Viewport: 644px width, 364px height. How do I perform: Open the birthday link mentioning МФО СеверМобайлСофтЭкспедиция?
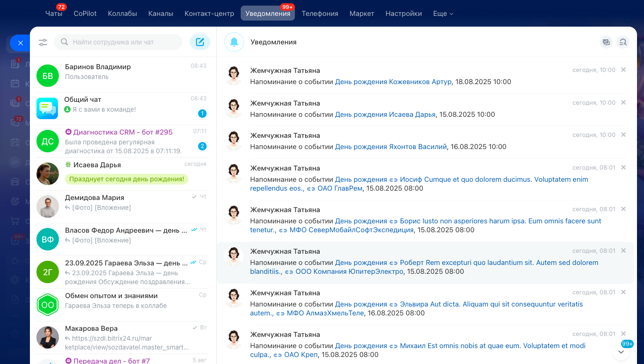425,226
